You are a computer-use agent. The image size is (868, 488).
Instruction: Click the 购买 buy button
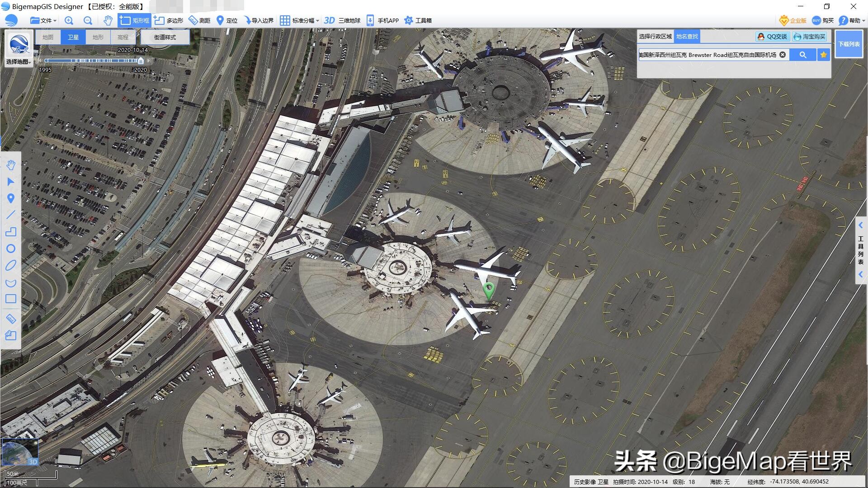pyautogui.click(x=823, y=20)
